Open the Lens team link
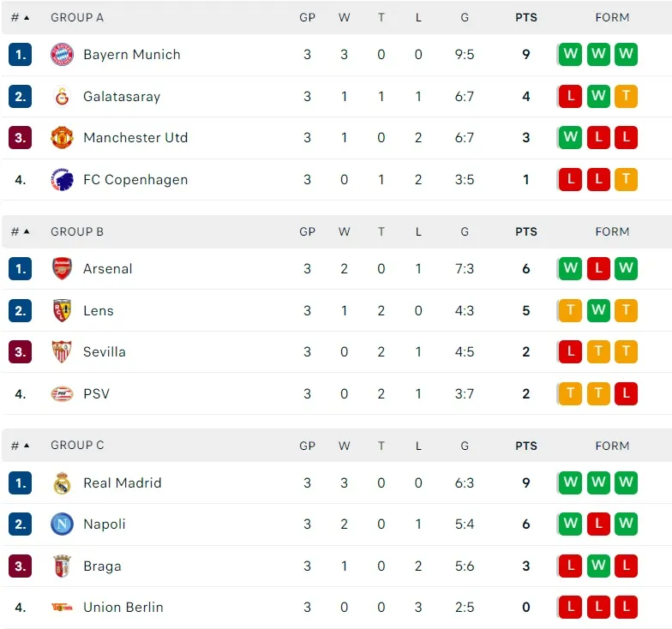 click(x=98, y=311)
